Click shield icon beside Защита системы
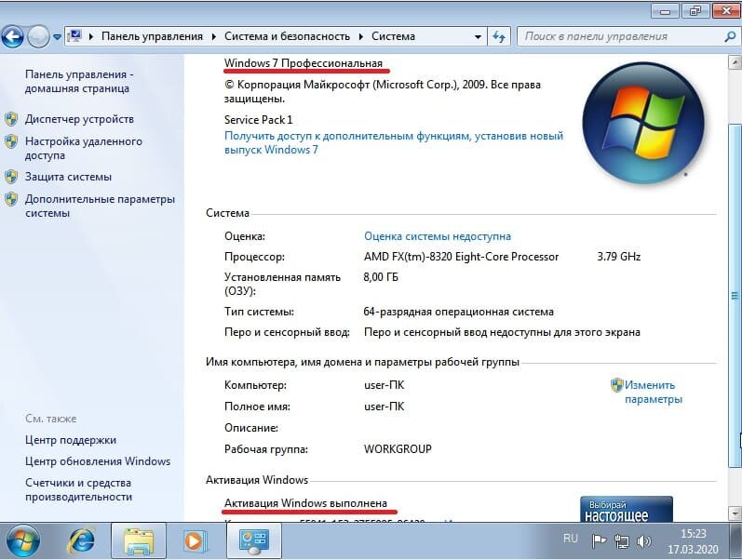 tap(11, 177)
